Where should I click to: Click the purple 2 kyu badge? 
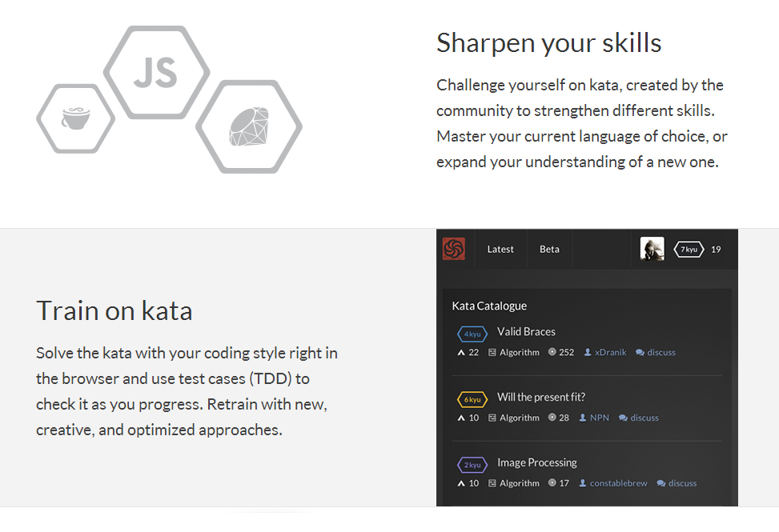472,465
